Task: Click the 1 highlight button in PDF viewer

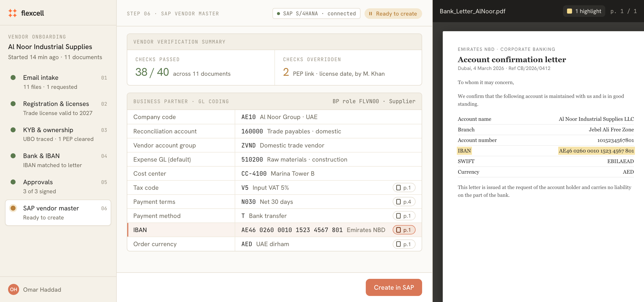Action: pyautogui.click(x=584, y=11)
